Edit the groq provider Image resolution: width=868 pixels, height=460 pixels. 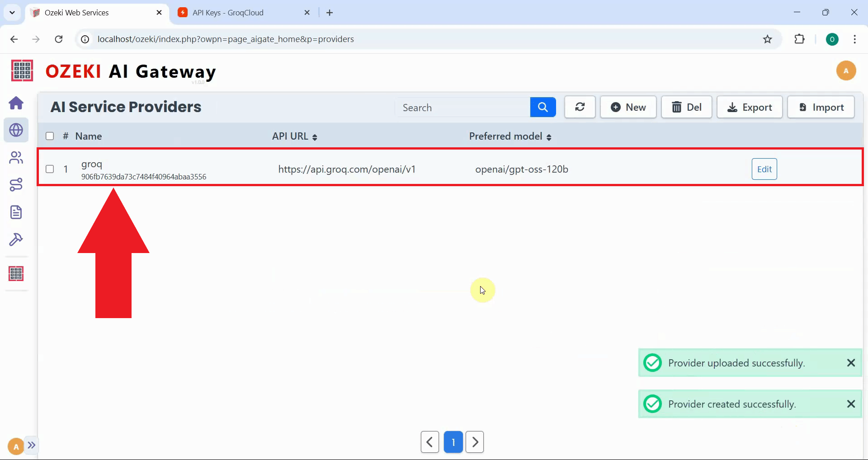point(764,169)
